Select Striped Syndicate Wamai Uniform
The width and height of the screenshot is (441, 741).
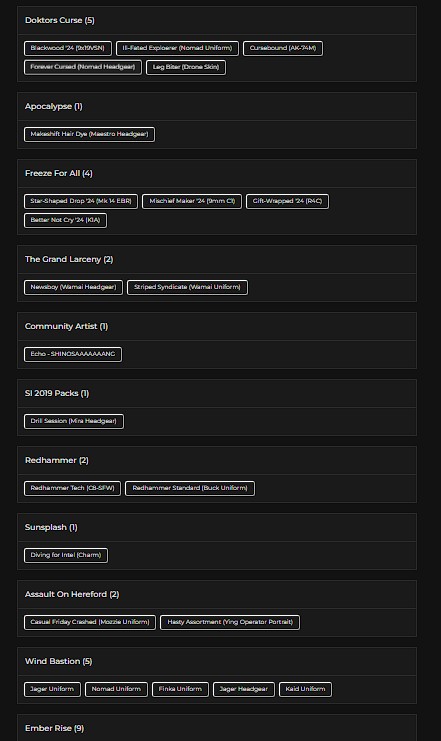coord(187,287)
